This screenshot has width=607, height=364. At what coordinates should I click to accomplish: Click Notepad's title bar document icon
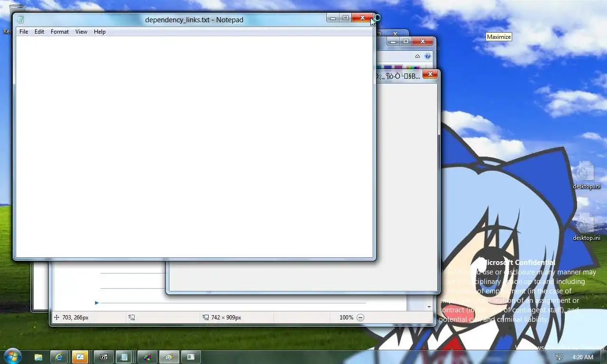tap(20, 19)
